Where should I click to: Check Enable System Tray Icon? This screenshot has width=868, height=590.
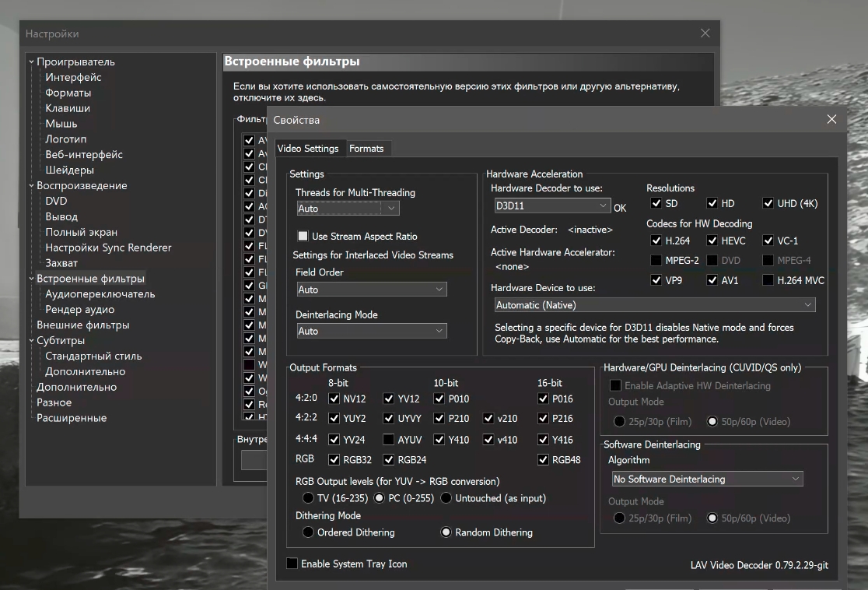point(292,564)
